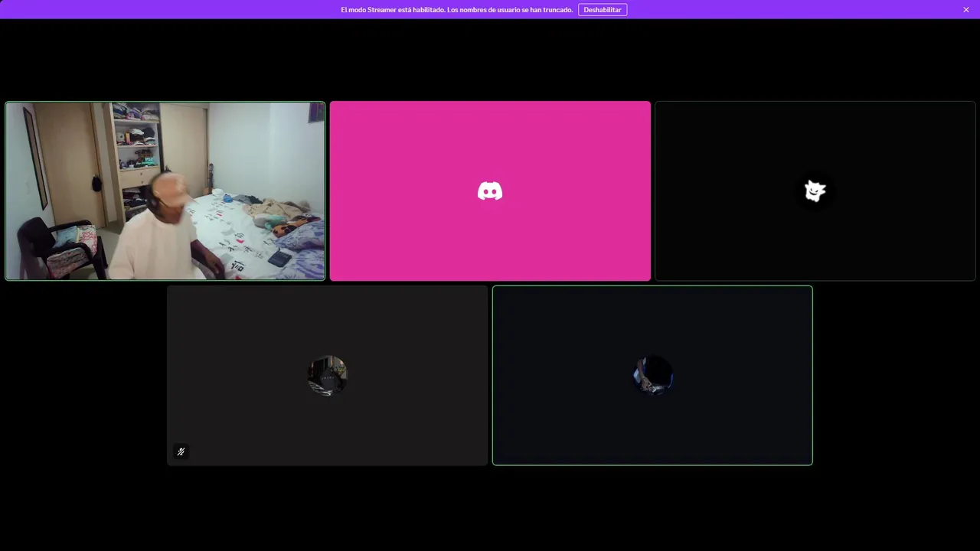Screen dimensions: 980x551
Task: Read the Streamer mode enabled notice text
Action: 457,9
